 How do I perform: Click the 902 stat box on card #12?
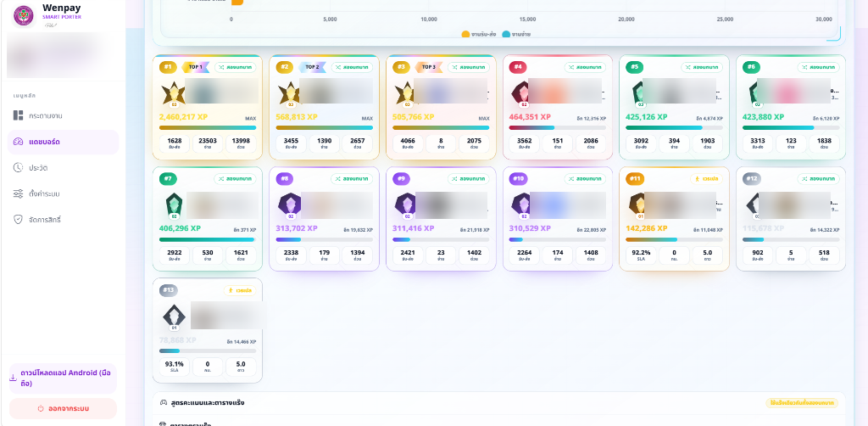[757, 255]
